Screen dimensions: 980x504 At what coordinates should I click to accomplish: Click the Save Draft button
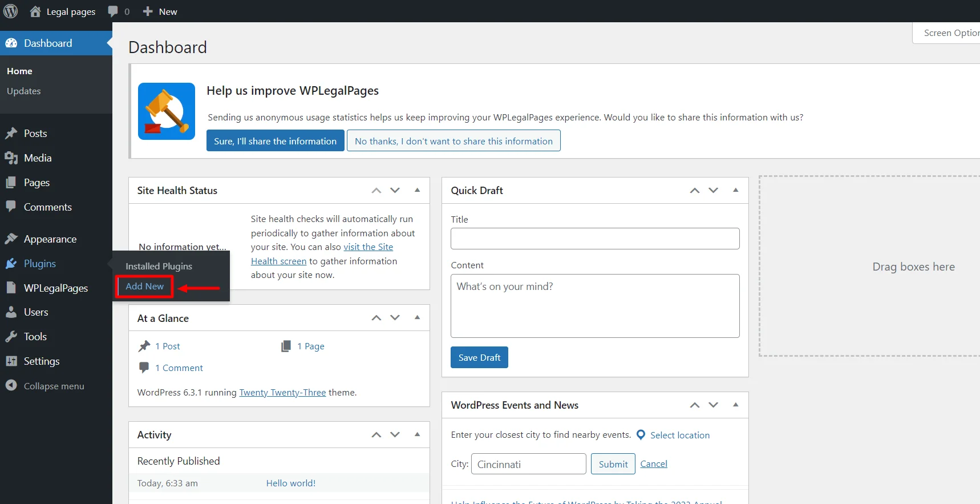pyautogui.click(x=479, y=357)
